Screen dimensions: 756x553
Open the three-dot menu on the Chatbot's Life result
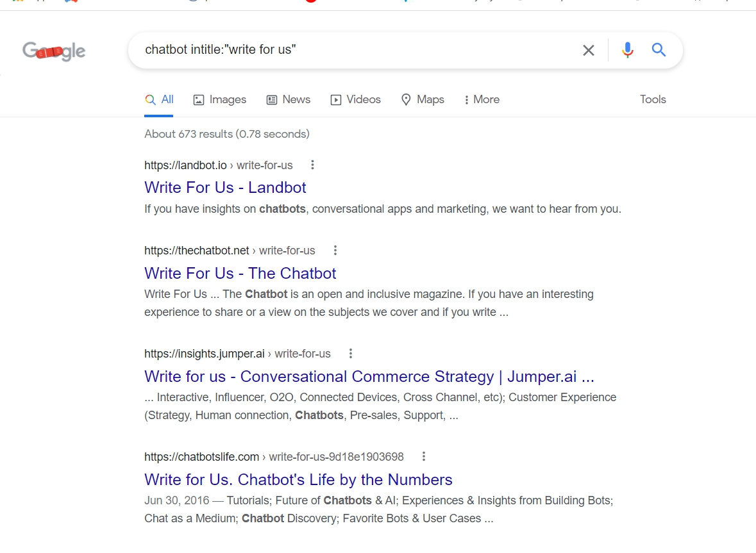[423, 456]
